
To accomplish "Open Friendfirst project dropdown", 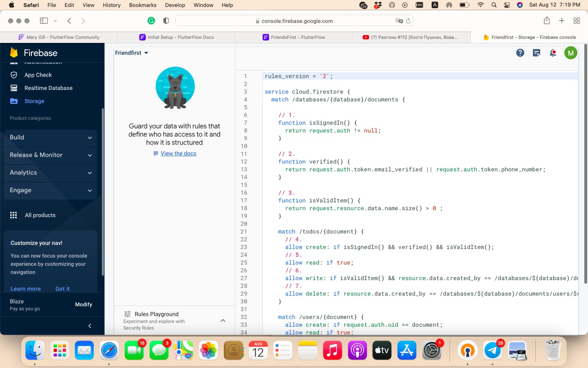I will coord(131,53).
